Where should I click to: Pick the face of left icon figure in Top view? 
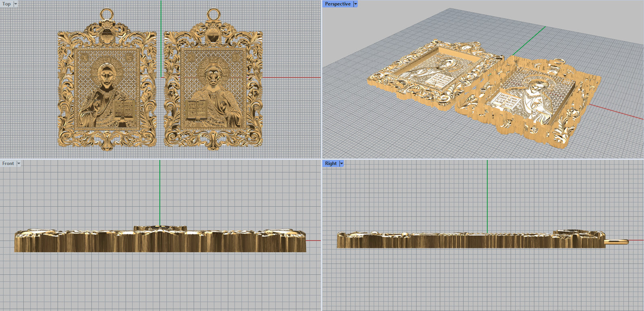(106, 75)
